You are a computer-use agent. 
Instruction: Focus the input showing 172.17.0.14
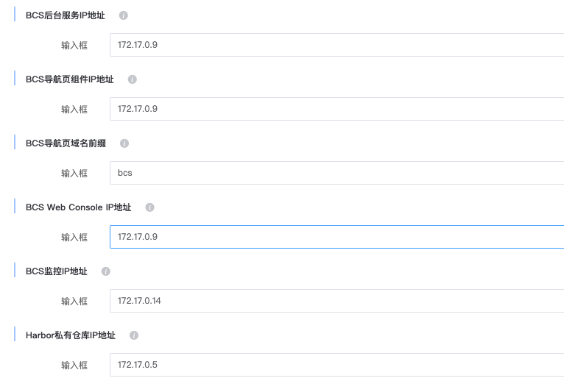(x=336, y=301)
